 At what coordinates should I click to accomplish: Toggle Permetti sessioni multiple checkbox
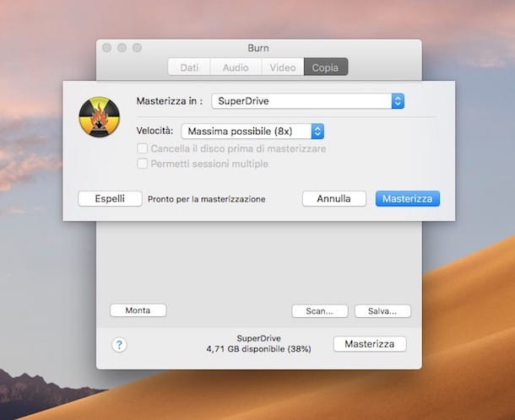pos(143,164)
